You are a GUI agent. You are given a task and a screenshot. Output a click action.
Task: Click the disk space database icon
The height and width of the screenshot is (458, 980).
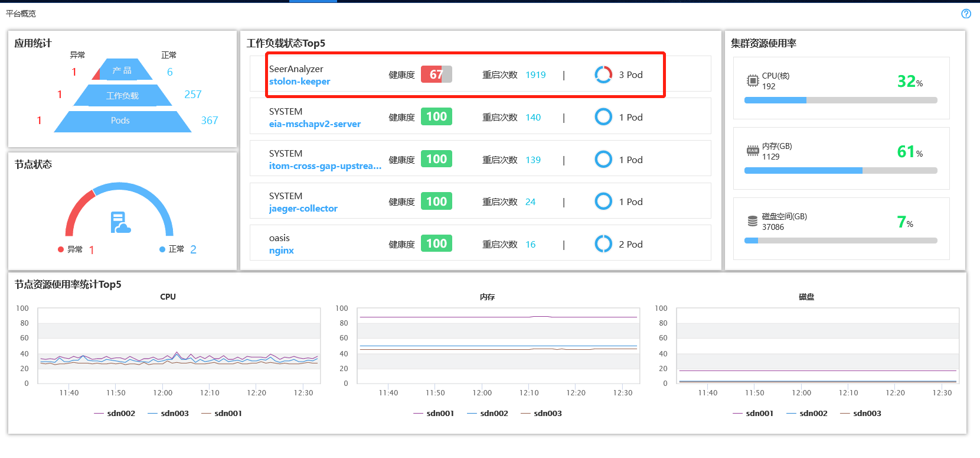point(752,221)
